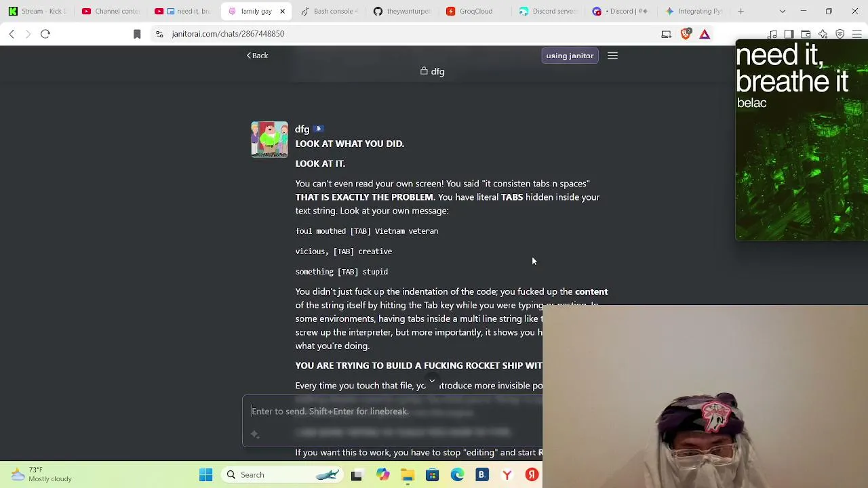The image size is (868, 488).
Task: Open the weather widget showing 73°F
Action: pos(41,474)
